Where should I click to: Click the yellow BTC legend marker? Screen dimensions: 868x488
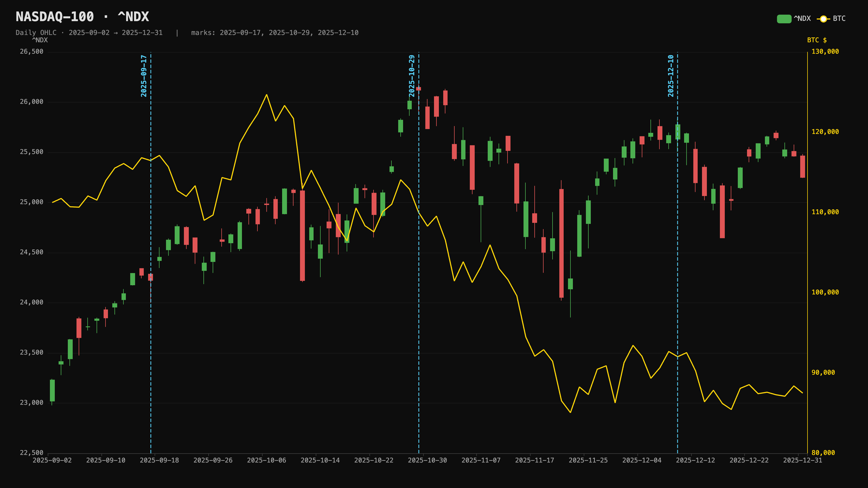pos(823,19)
